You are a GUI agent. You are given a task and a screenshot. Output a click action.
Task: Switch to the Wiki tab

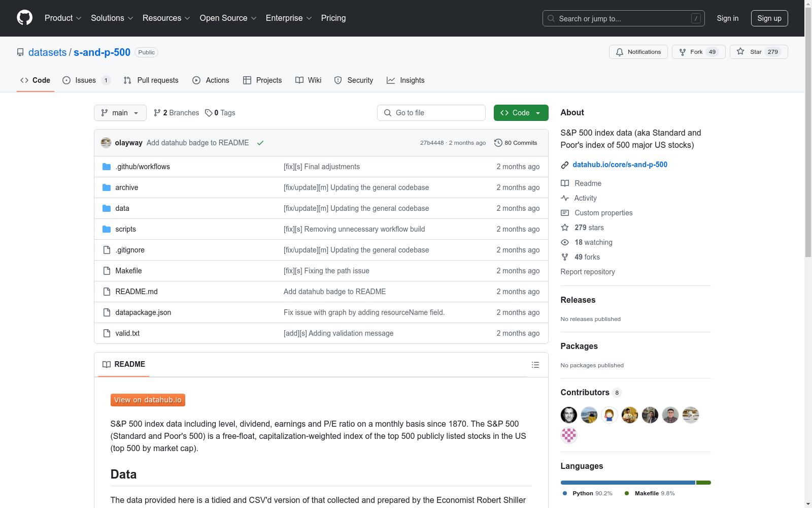pyautogui.click(x=309, y=80)
